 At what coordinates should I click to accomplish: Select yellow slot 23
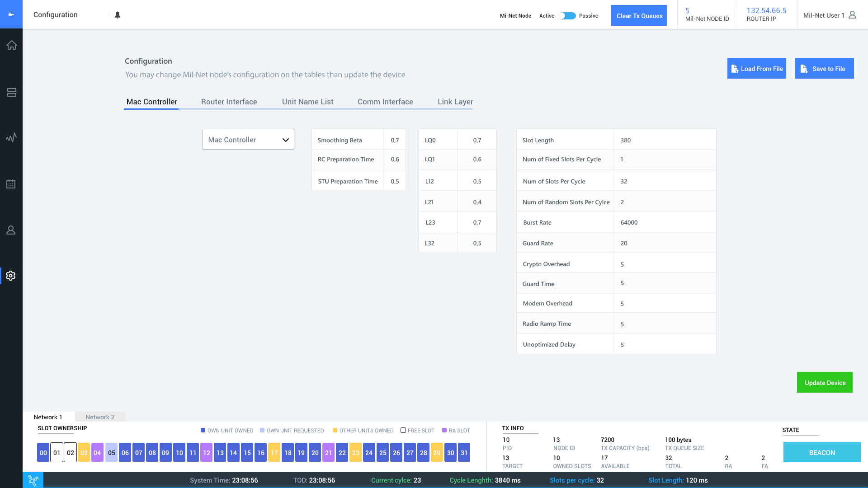356,452
